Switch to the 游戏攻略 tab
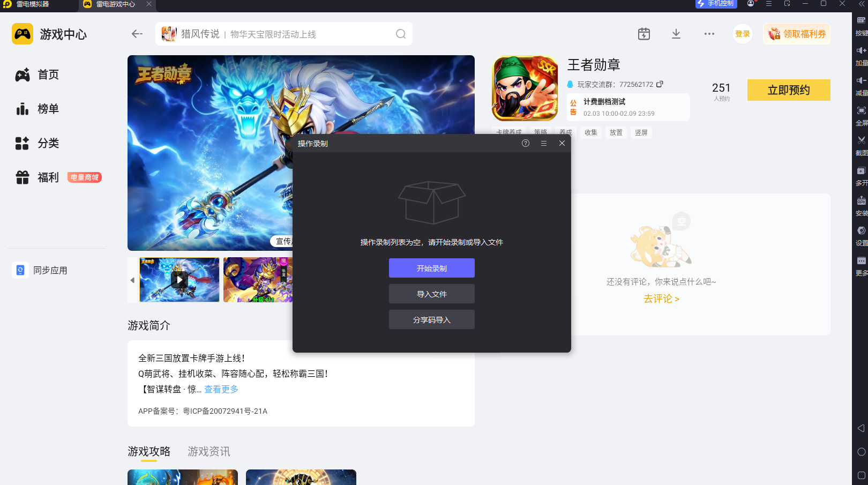 tap(149, 451)
